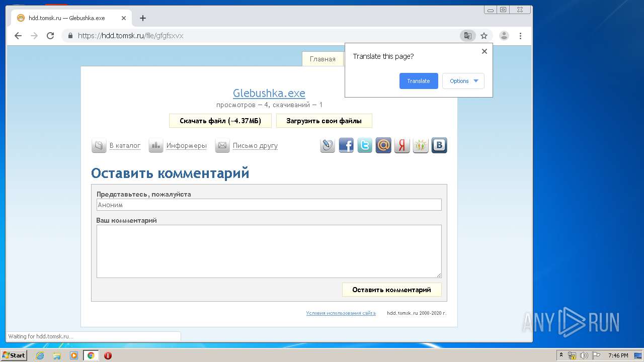Click the network tray icon
Screen dimensions: 644x362
[x=572, y=355]
